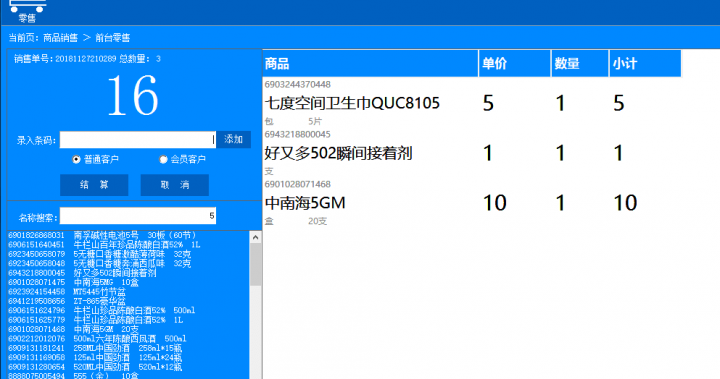Image resolution: width=720 pixels, height=379 pixels.
Task: Click the product list scrollbar up arrow
Action: tap(256, 238)
